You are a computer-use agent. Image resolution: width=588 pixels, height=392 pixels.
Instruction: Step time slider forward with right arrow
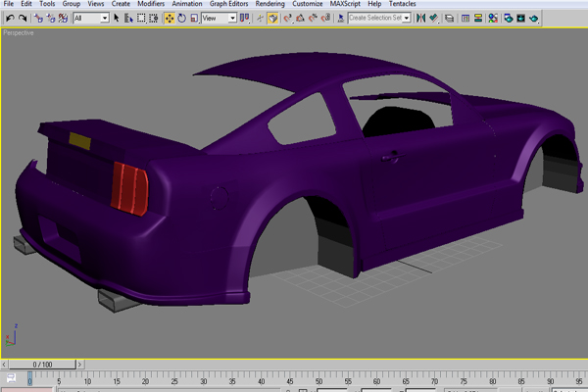click(80, 365)
